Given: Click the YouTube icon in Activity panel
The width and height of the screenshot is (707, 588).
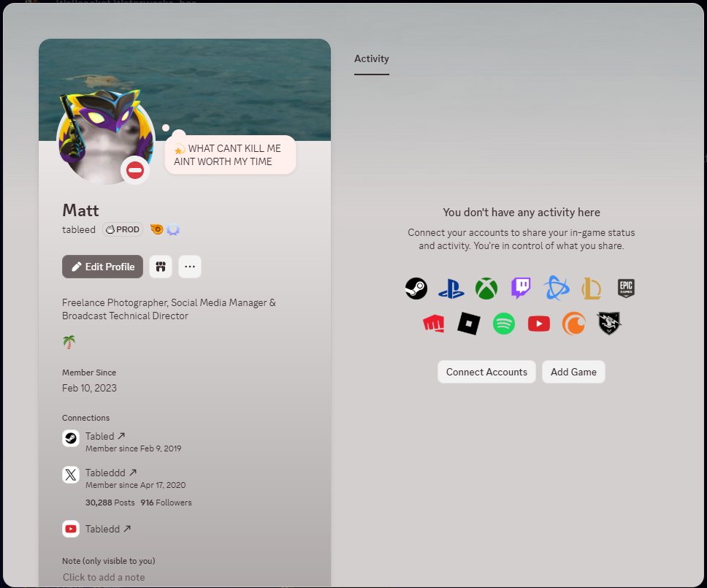Looking at the screenshot, I should (x=539, y=324).
